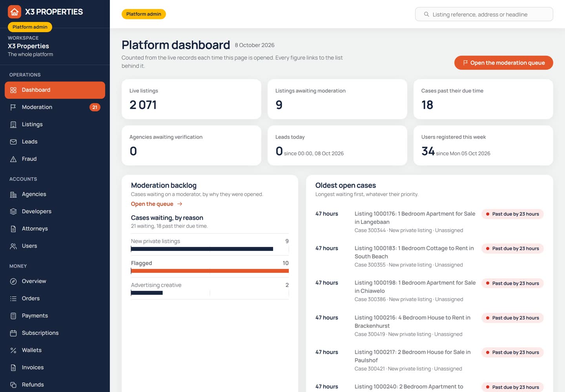Screen dimensions: 565x392
Task: Open the Live listings 2 071 card
Action: point(191,99)
